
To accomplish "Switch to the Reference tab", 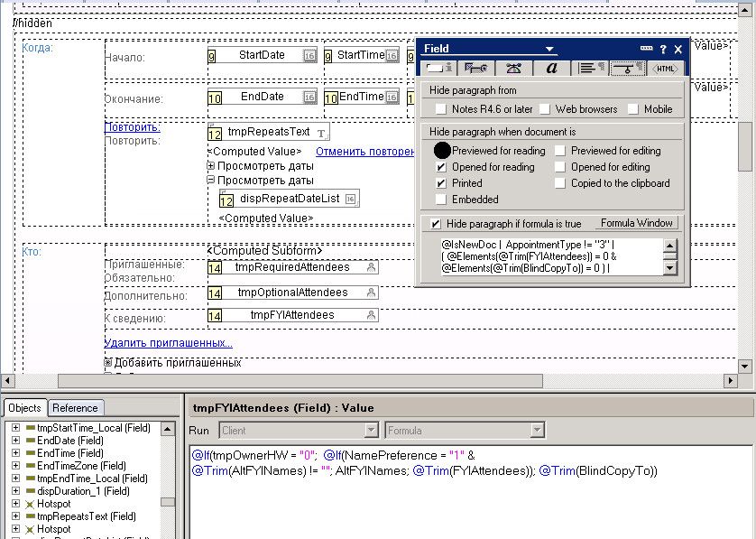I will pyautogui.click(x=75, y=408).
